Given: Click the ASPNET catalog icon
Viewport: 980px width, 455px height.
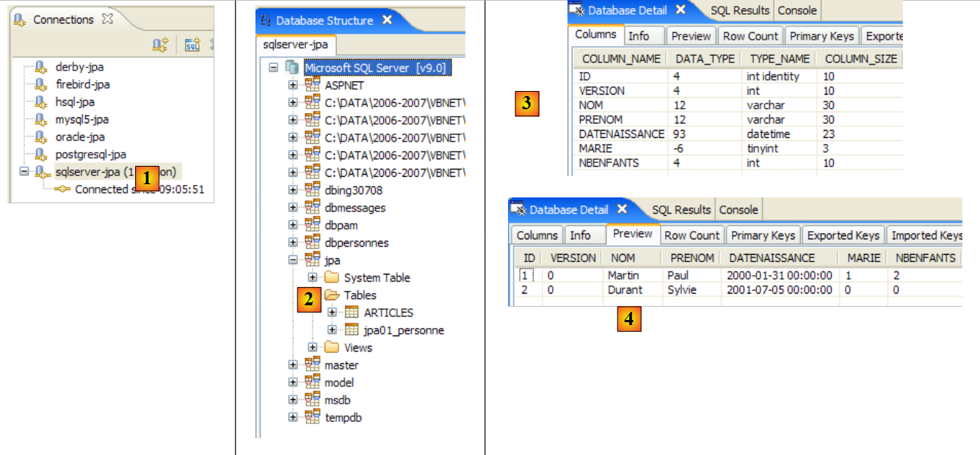Looking at the screenshot, I should pos(312,85).
